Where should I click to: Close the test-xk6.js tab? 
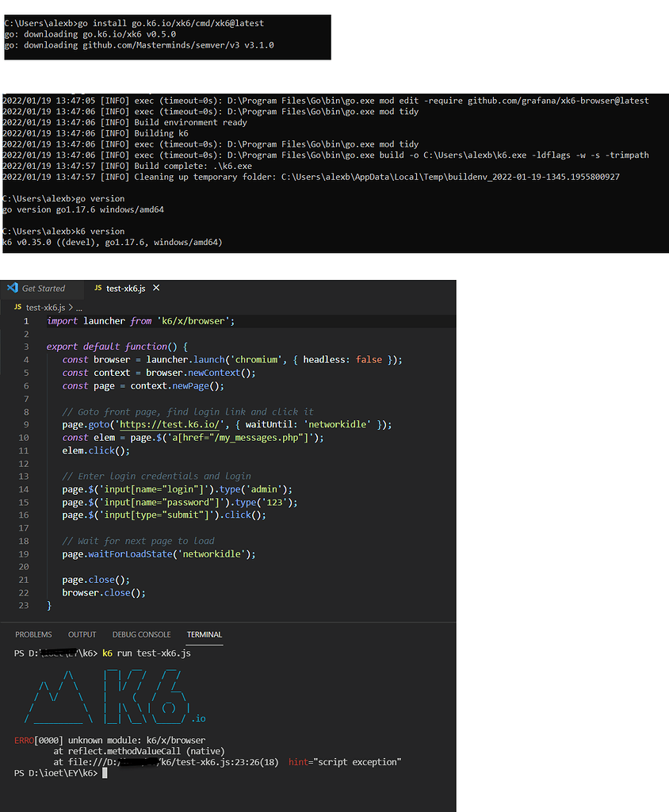click(x=156, y=288)
